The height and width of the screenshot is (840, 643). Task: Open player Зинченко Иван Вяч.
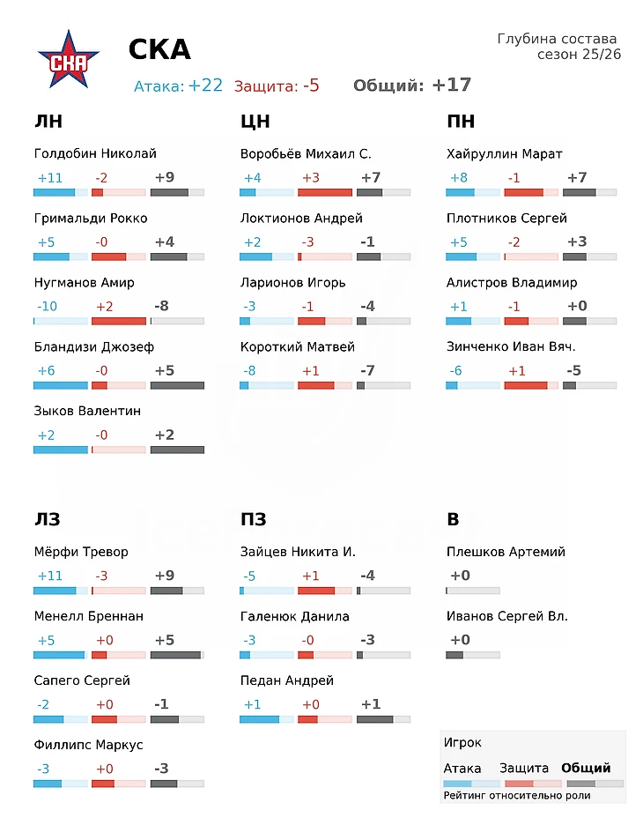[511, 346]
